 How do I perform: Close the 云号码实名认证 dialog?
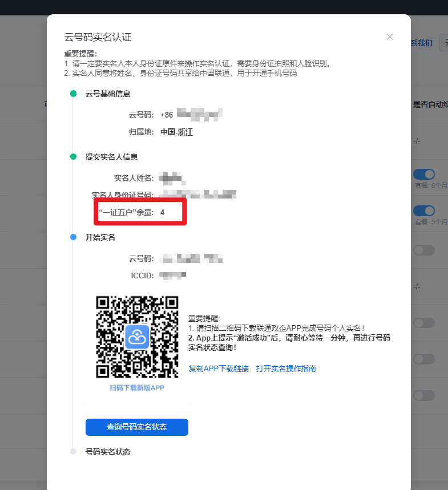pyautogui.click(x=390, y=37)
